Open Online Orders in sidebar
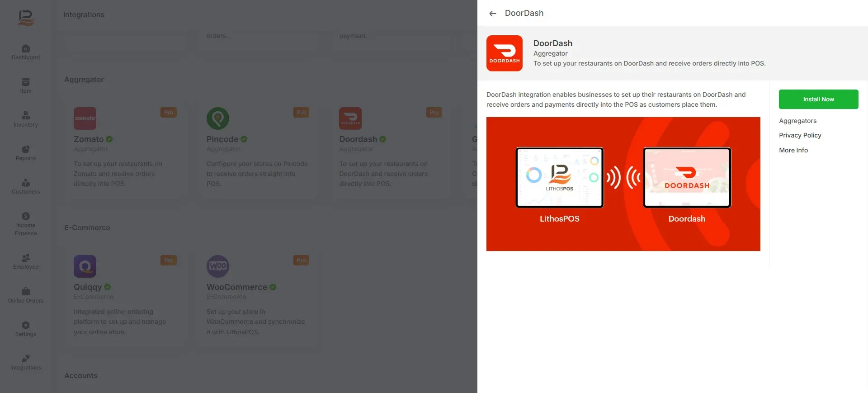This screenshot has height=393, width=868. click(x=26, y=295)
